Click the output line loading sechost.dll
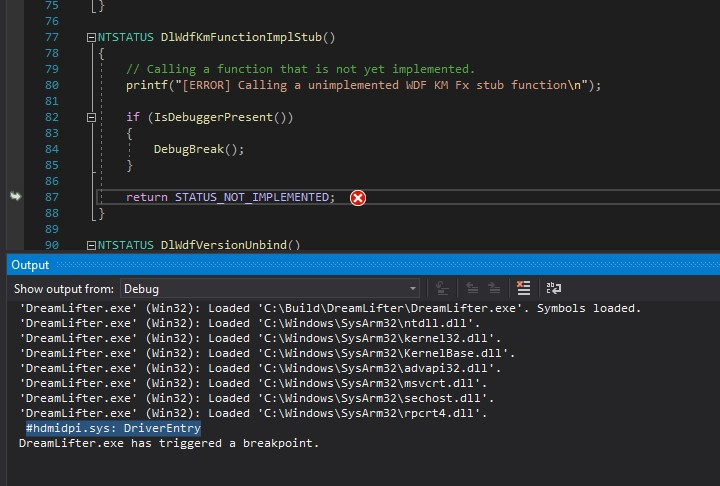Screen dimensions: 720x486 (256, 398)
